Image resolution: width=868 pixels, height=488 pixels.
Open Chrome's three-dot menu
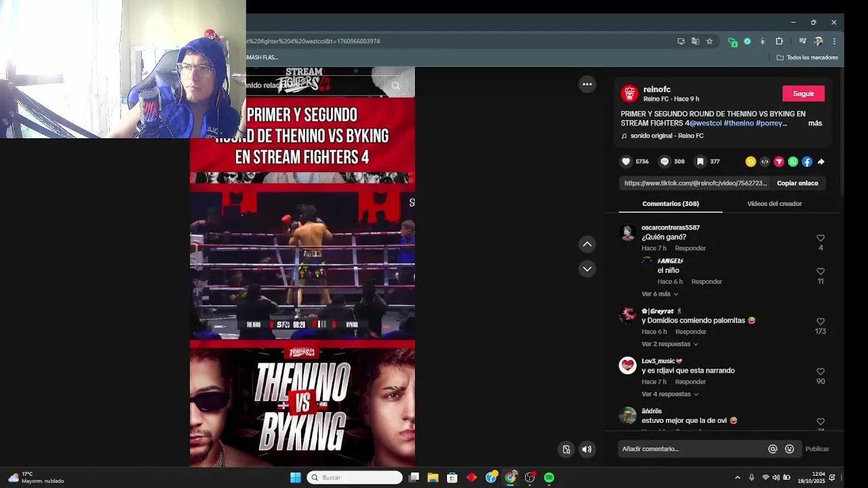click(x=834, y=41)
